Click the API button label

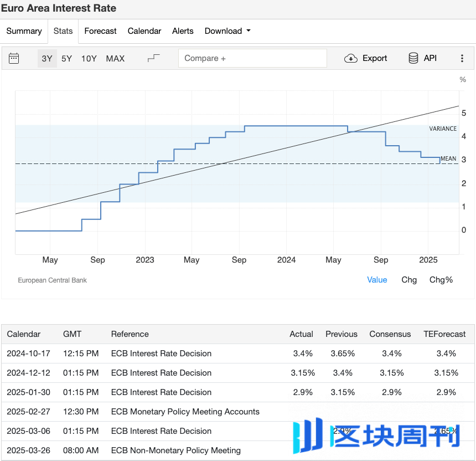430,58
